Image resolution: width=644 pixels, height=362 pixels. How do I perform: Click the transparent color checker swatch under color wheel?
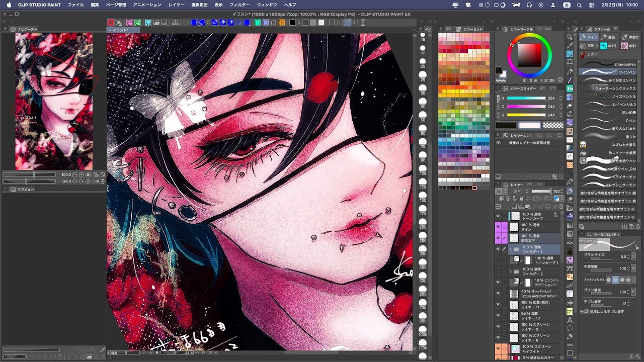(501, 80)
